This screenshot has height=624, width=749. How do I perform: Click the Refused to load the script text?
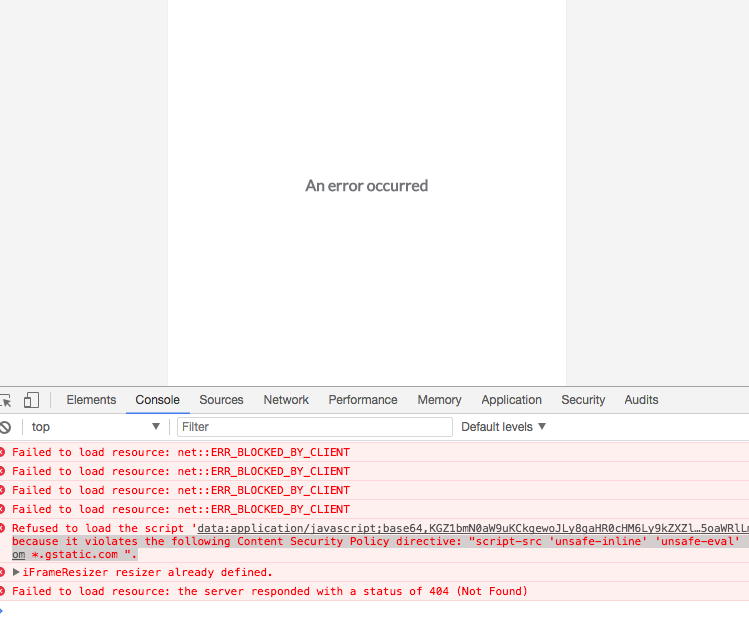[98, 528]
